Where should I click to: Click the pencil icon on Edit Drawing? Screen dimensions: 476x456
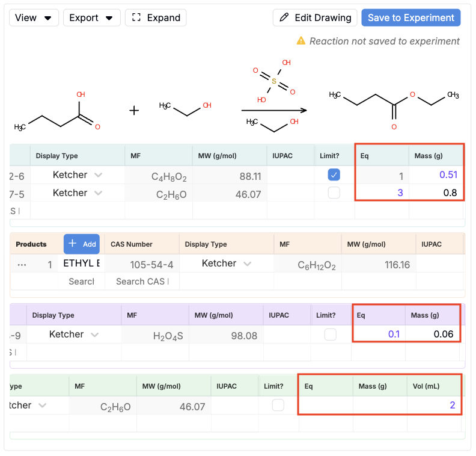click(284, 17)
